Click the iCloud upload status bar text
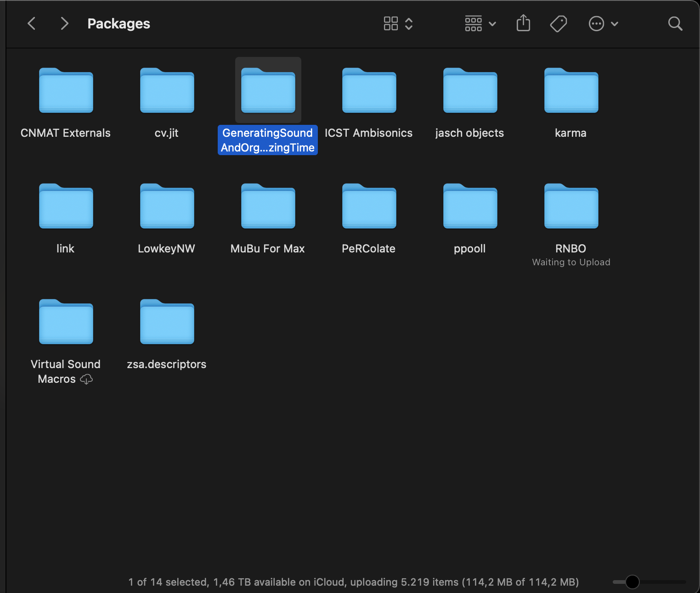This screenshot has height=593, width=700. click(354, 582)
